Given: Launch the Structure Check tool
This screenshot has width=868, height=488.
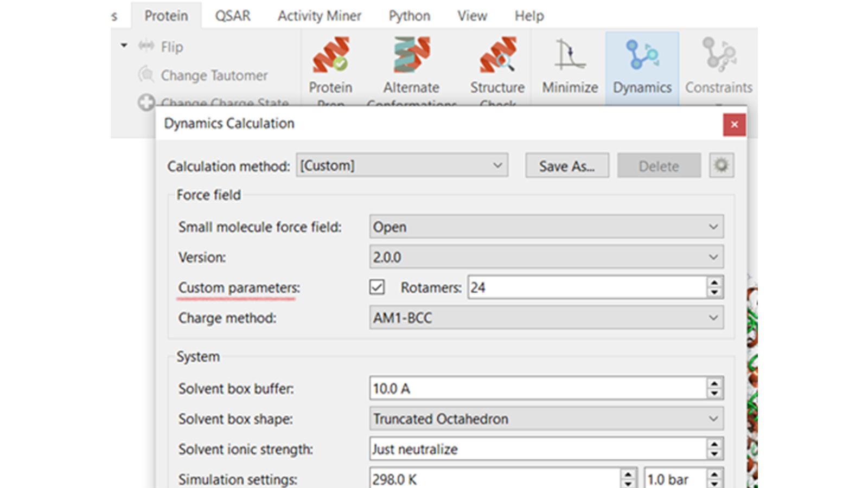Looking at the screenshot, I should point(497,55).
